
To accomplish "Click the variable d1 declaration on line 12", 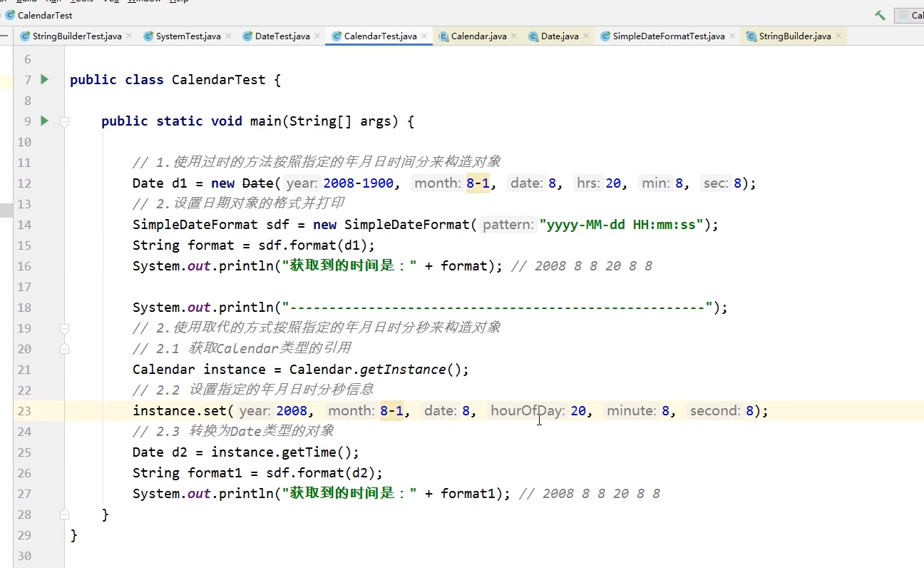I will tap(180, 183).
